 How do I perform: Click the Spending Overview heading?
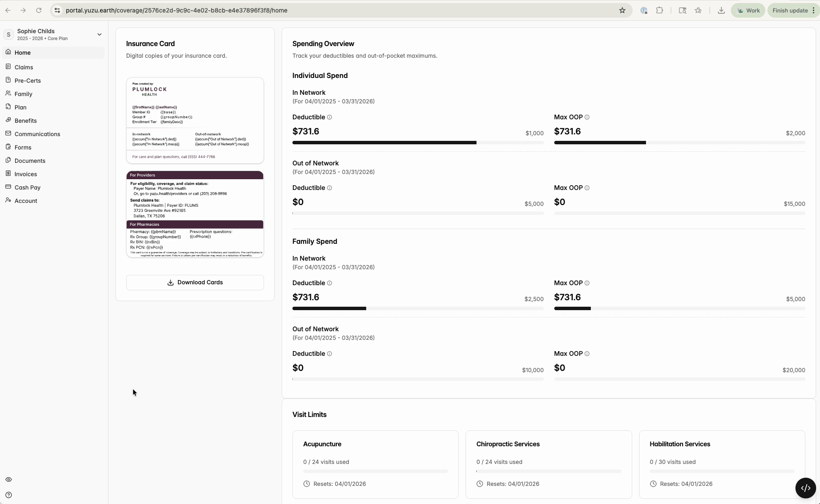[x=323, y=44]
